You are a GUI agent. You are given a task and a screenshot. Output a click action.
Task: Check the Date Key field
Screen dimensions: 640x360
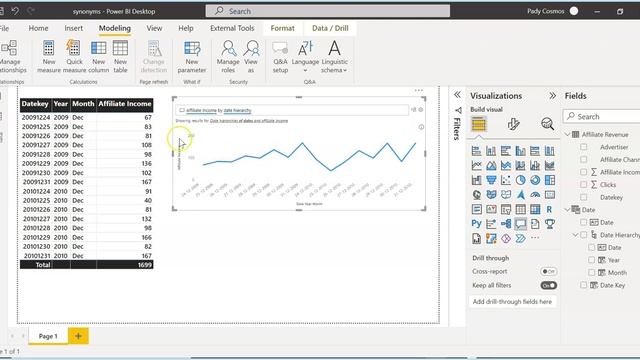584,285
